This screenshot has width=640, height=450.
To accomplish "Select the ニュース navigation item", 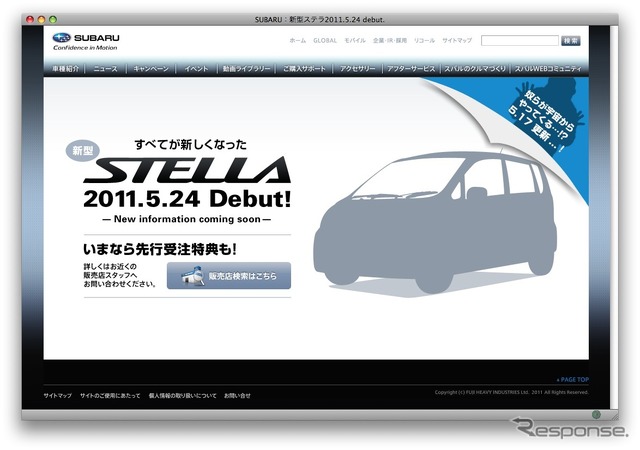I will [105, 69].
